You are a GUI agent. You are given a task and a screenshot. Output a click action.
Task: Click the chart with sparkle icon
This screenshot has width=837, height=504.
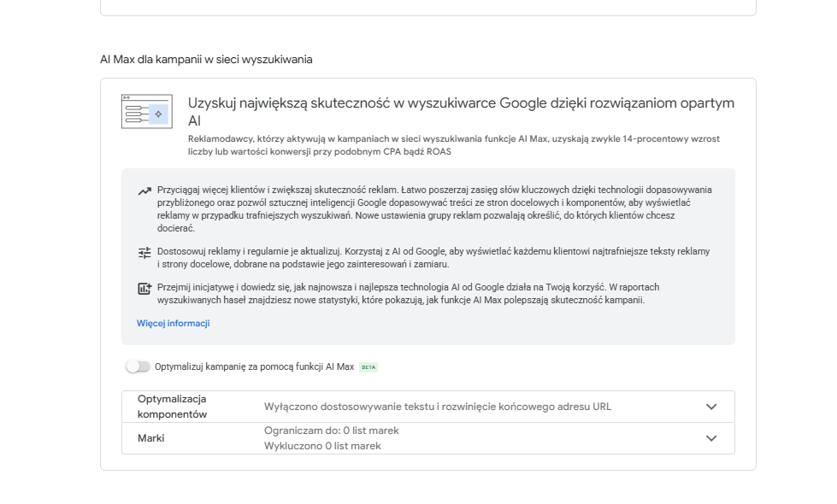[144, 289]
